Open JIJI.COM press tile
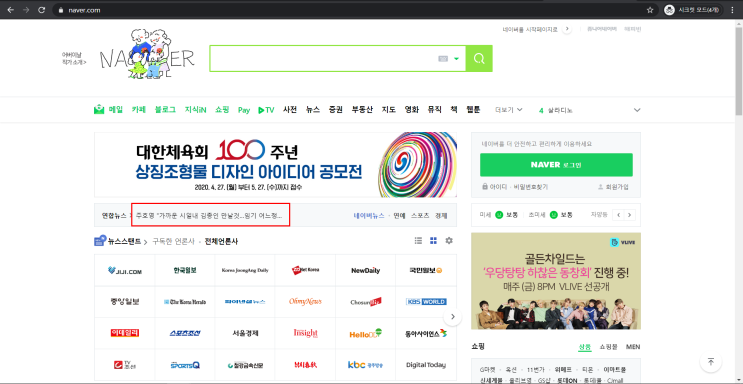Image resolution: width=743 pixels, height=384 pixels. pyautogui.click(x=125, y=270)
